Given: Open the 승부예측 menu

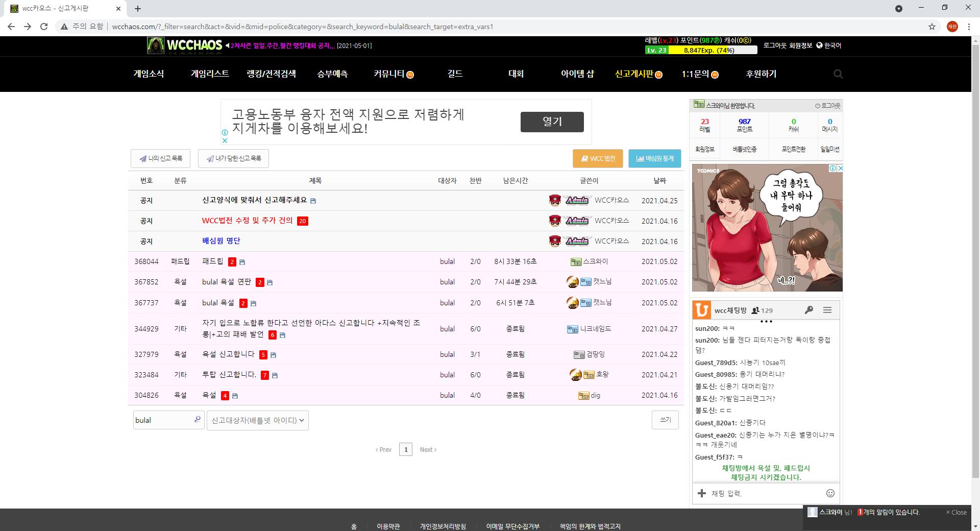Looking at the screenshot, I should point(332,74).
